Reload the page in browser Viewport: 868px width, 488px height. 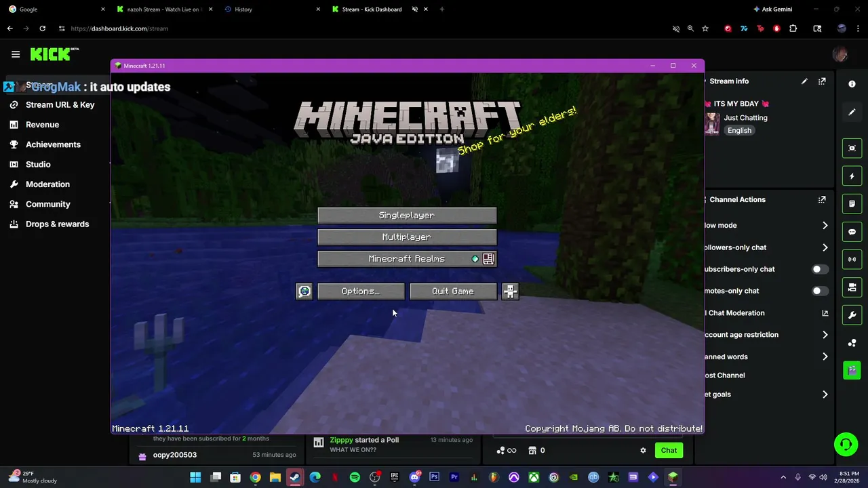point(42,28)
